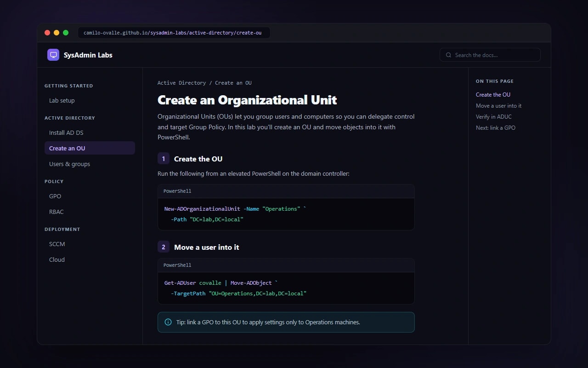Click the ON THIS PAGE heading

click(495, 81)
